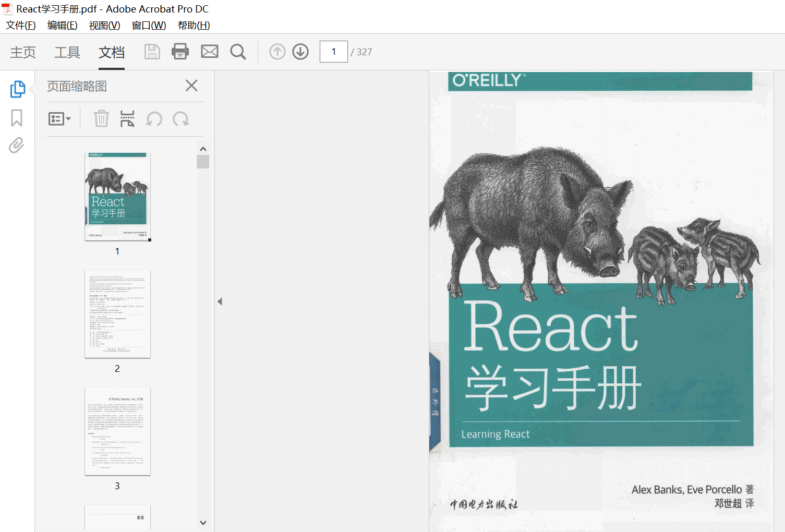This screenshot has height=532, width=785.
Task: Rotate page counterclockwise
Action: [154, 119]
